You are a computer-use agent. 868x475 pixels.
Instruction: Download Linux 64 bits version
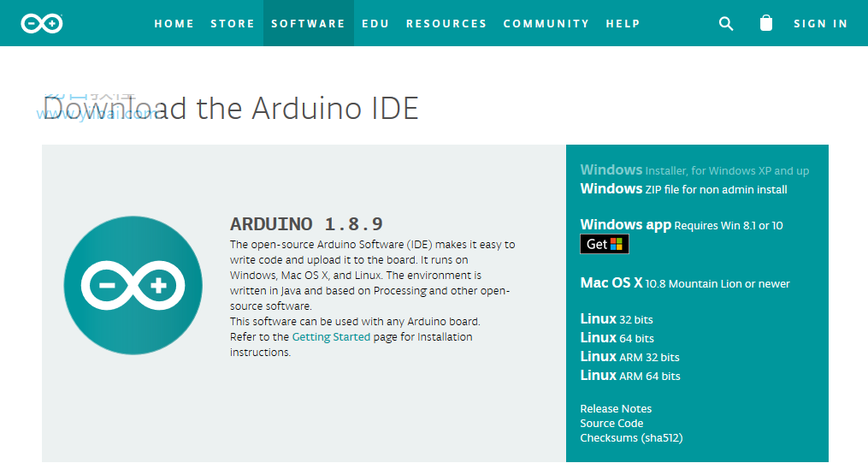coord(617,338)
